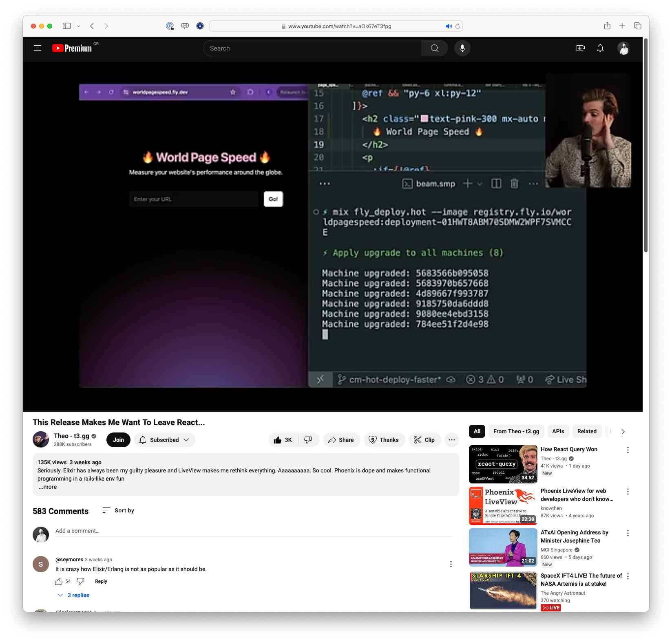This screenshot has width=672, height=642.
Task: Click the search magnifier icon
Action: (434, 48)
